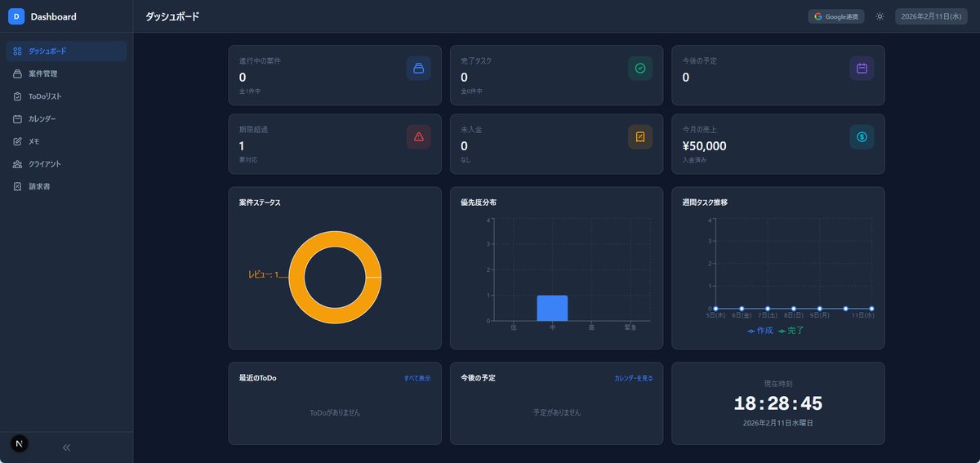Collapse the sidebar with double chevron
Screen dimensions: 980x463
(x=67, y=447)
